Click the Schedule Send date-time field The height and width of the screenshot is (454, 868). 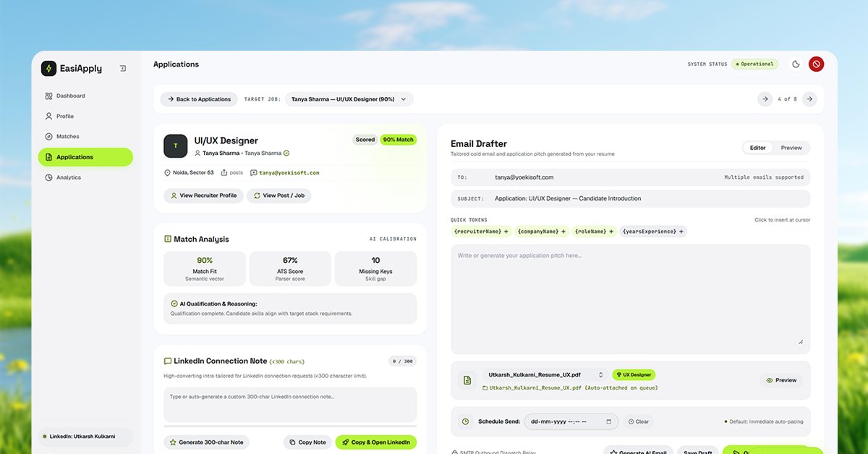coord(571,421)
